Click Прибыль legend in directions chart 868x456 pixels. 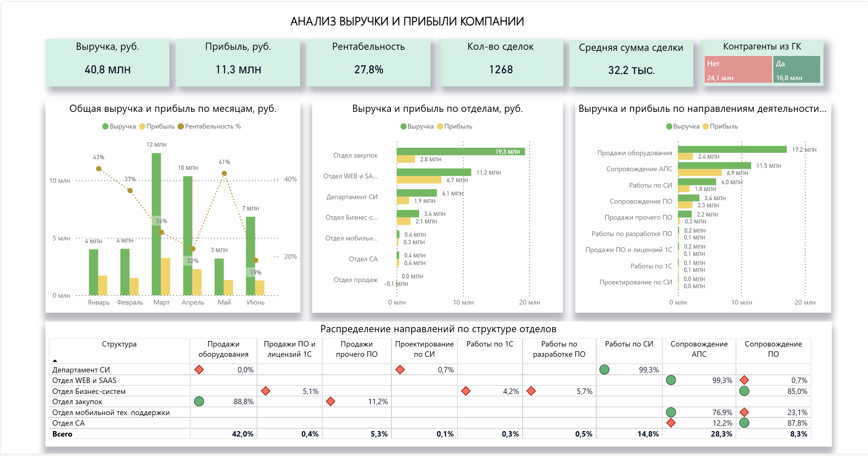click(x=720, y=127)
